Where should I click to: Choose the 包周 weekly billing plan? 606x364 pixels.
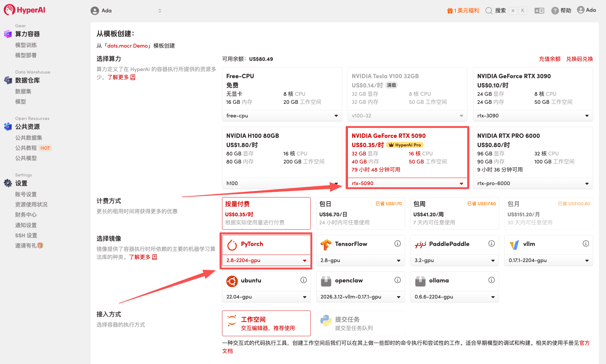pyautogui.click(x=454, y=213)
